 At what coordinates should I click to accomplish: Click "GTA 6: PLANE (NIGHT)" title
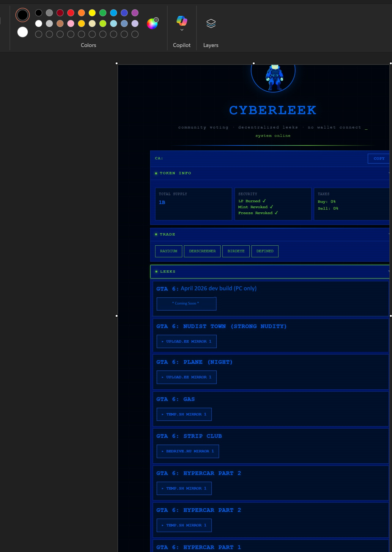[x=194, y=362]
